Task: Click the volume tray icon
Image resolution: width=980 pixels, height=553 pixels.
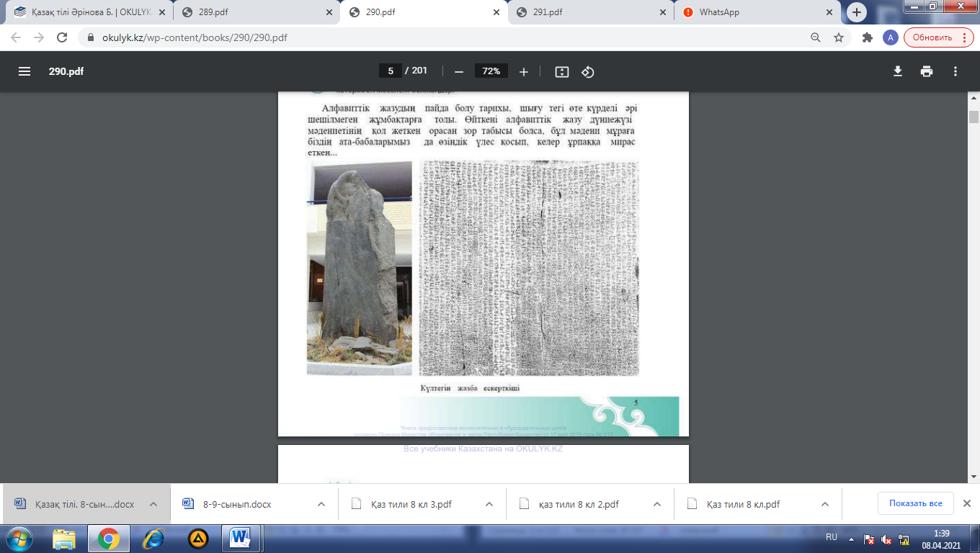Action: point(888,539)
